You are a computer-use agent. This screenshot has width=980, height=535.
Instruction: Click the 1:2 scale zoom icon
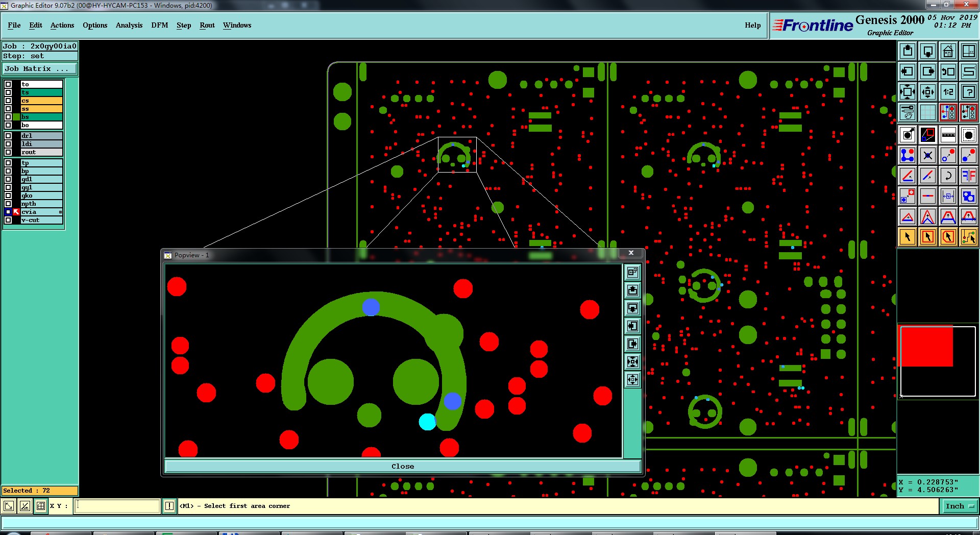(x=948, y=92)
